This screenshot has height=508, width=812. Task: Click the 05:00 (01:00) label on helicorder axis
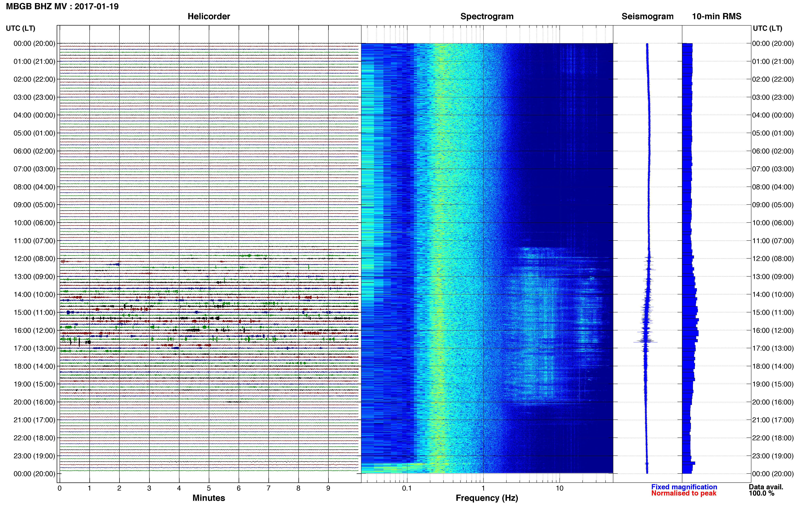(34, 133)
